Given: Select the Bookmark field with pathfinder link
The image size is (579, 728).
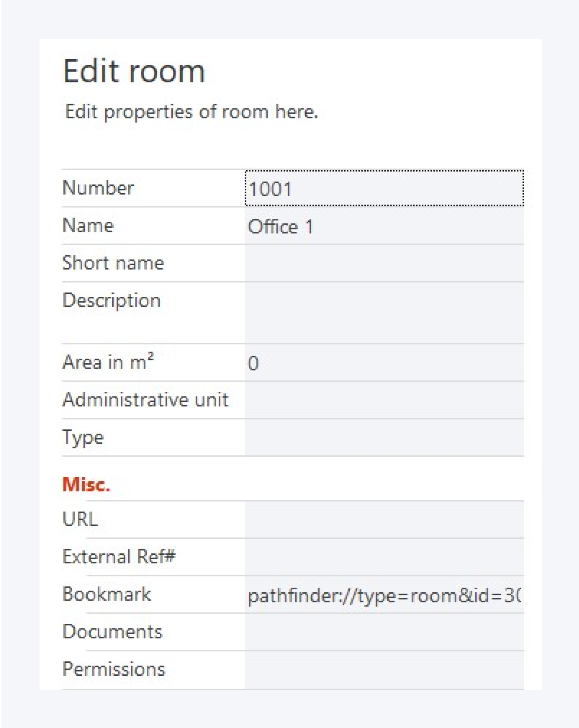Looking at the screenshot, I should point(384,595).
